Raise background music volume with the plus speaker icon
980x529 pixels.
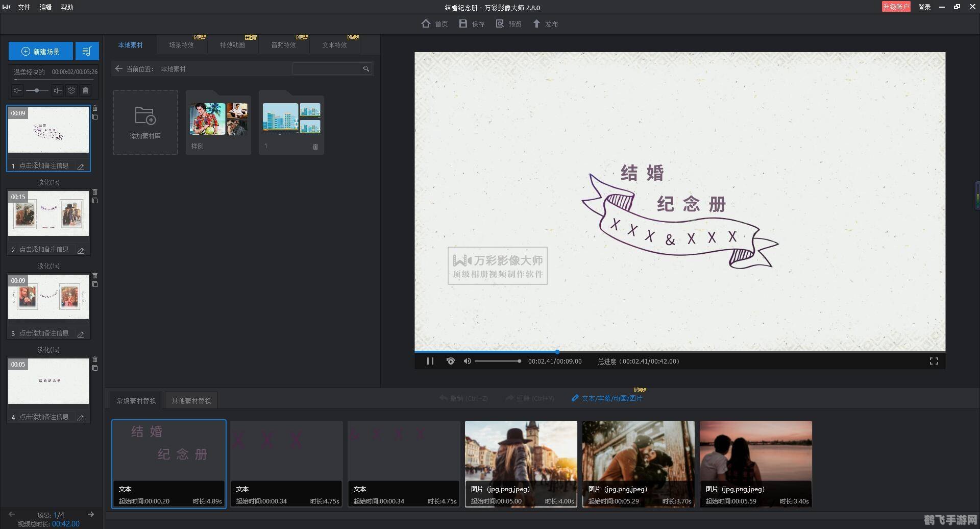pyautogui.click(x=58, y=90)
